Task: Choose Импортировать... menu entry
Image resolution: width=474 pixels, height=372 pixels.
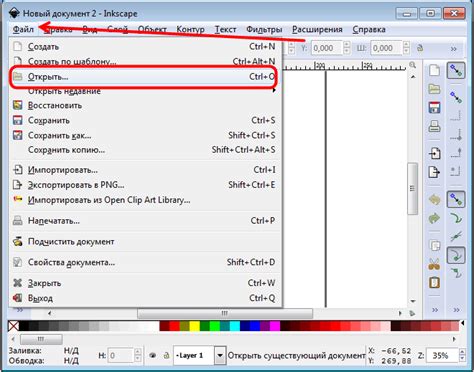Action: 145,170
